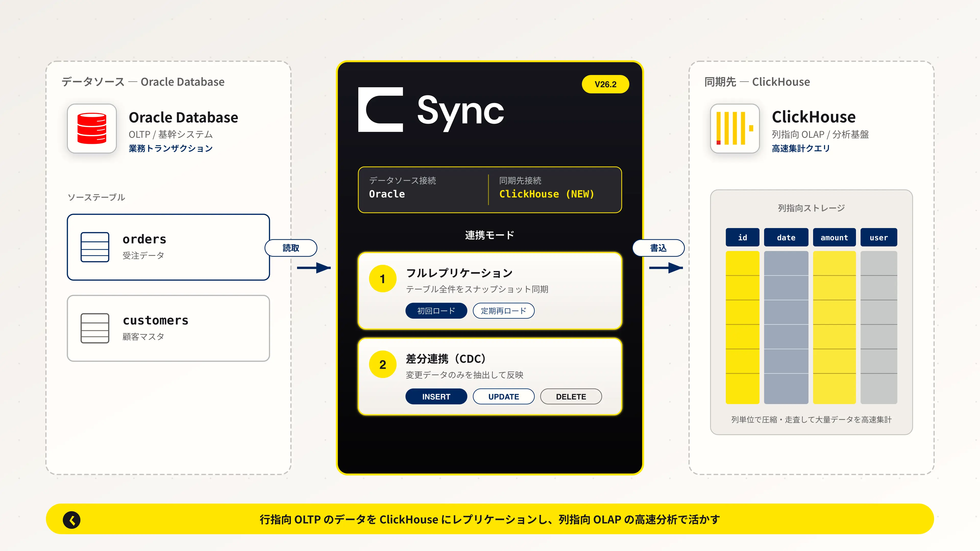Choose the UPDATE operation pill
The width and height of the screenshot is (980, 551).
(503, 397)
